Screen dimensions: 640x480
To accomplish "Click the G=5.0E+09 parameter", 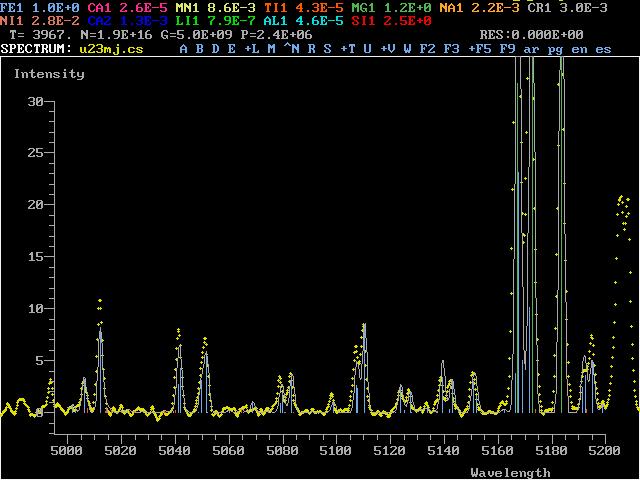I will point(196,35).
